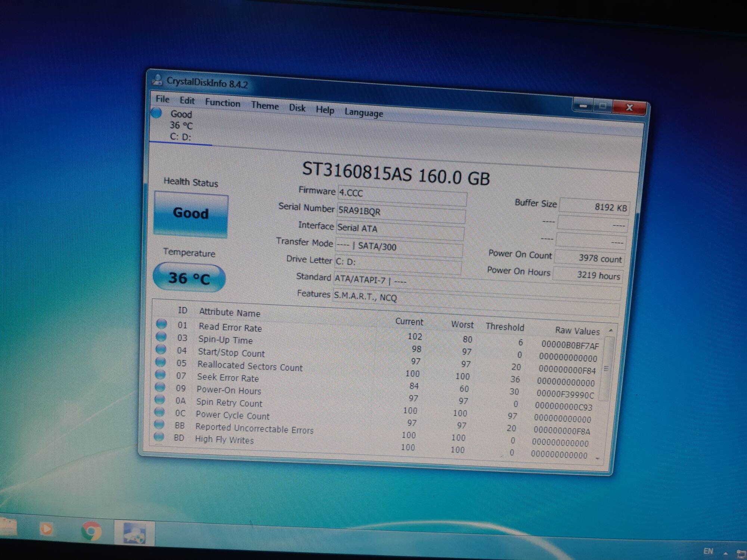
Task: Click the 36 °C temperature button
Action: click(189, 278)
